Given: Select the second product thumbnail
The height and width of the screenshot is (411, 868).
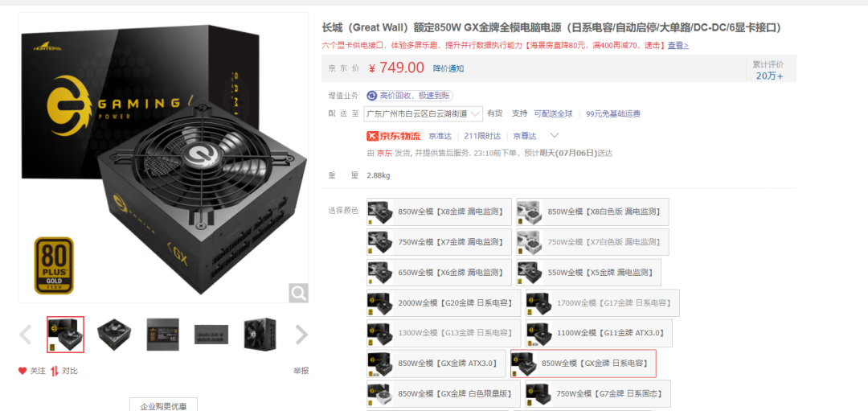Looking at the screenshot, I should point(115,334).
